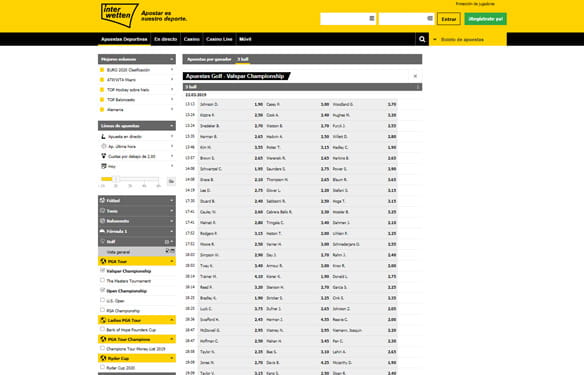Click the golf icon beside Golf

tap(102, 241)
